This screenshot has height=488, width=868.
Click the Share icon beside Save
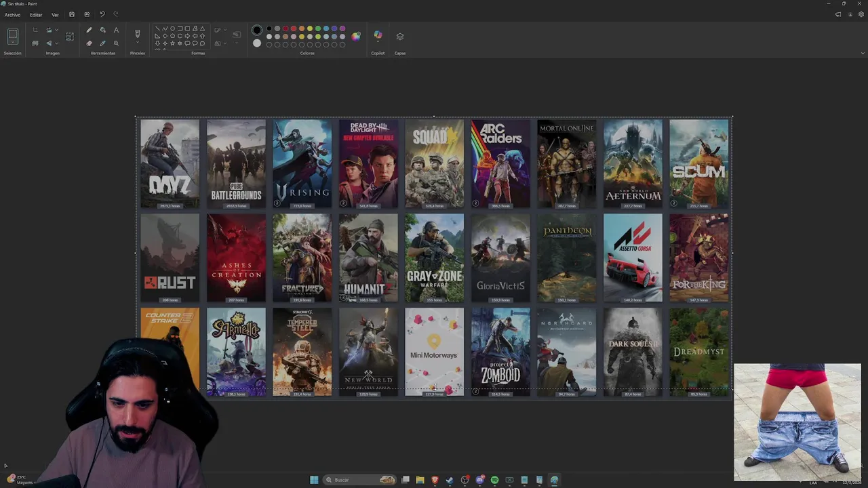87,14
